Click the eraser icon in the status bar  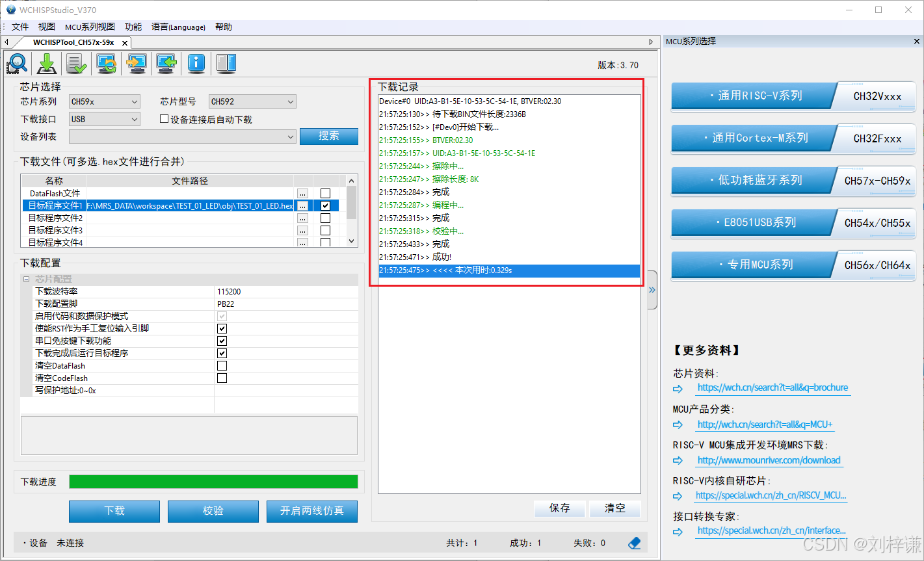click(x=634, y=543)
